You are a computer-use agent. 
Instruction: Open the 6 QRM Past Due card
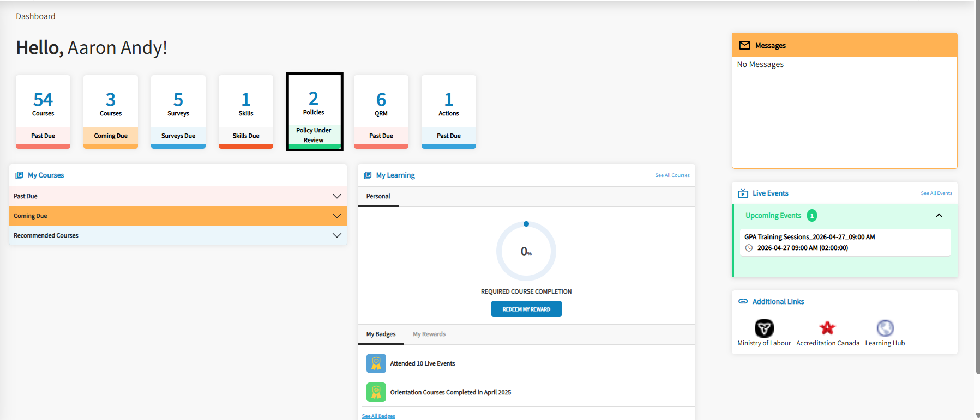(381, 112)
